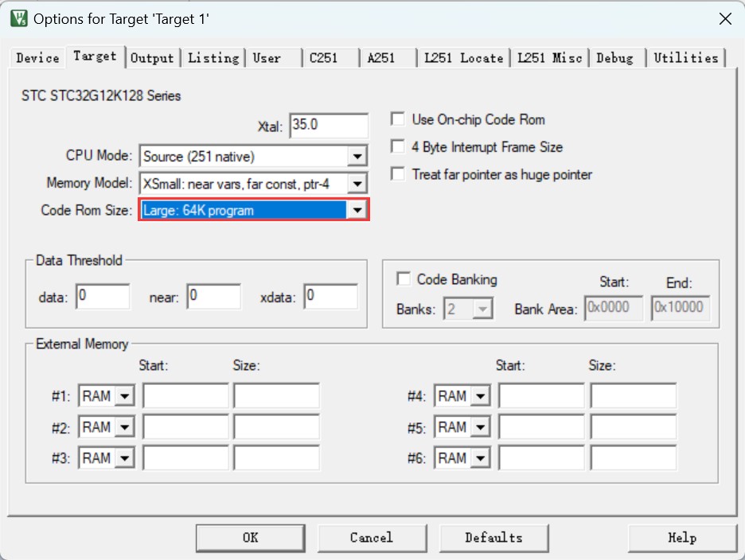Screen dimensions: 745x560
Task: Click the Cancel button
Action: click(x=372, y=538)
